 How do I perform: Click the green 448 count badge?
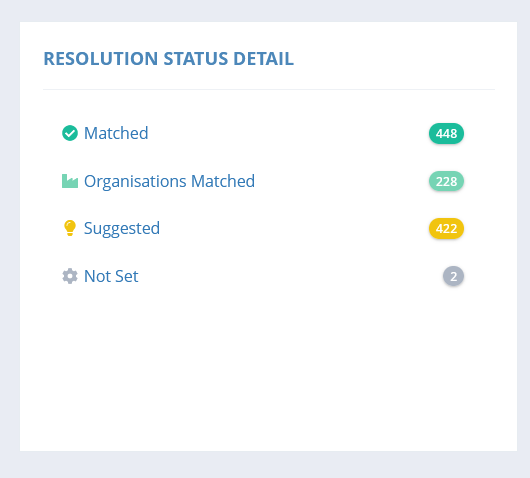pyautogui.click(x=446, y=134)
